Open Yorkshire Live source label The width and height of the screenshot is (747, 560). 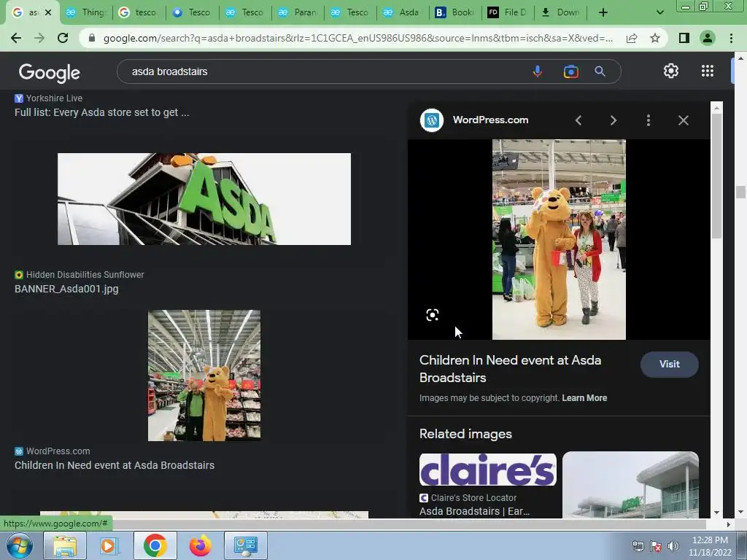[54, 98]
